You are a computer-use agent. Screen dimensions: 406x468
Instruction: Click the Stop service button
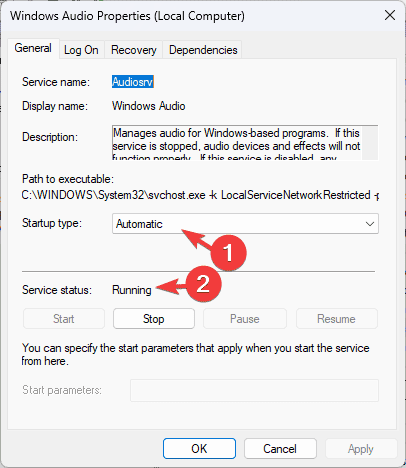pos(154,319)
